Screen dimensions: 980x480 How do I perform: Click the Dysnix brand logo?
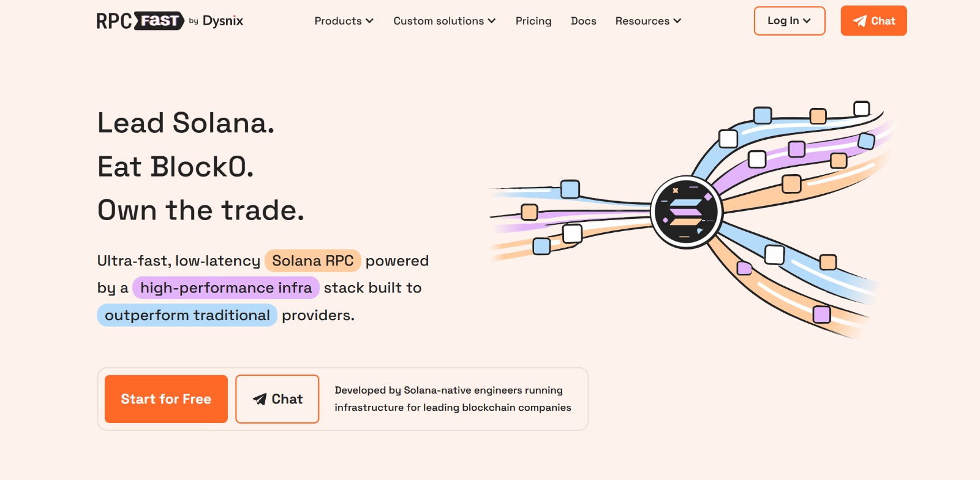tap(222, 21)
